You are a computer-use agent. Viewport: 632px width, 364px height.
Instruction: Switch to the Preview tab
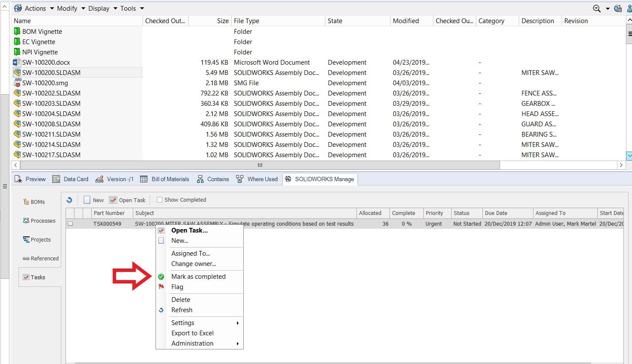[30, 179]
